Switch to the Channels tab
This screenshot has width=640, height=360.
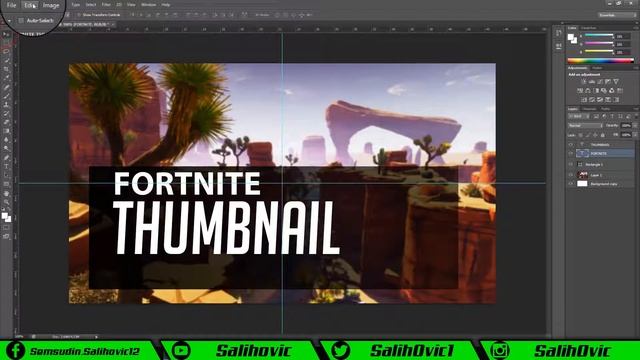[x=589, y=109]
